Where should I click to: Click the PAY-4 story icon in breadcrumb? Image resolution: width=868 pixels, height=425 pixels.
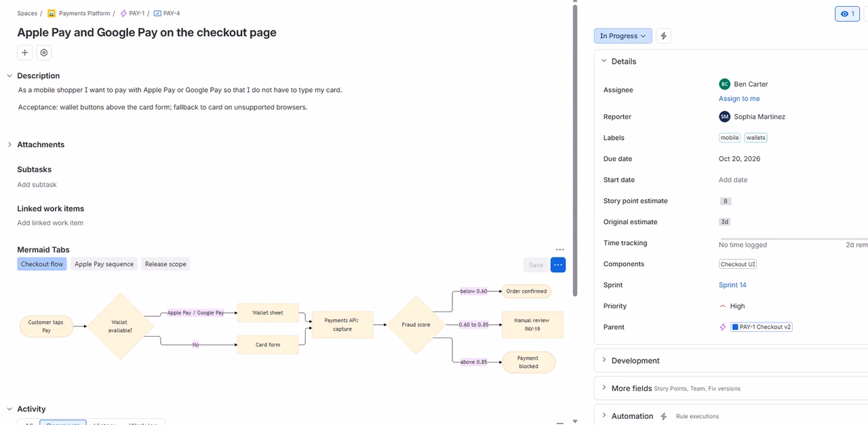click(x=157, y=13)
